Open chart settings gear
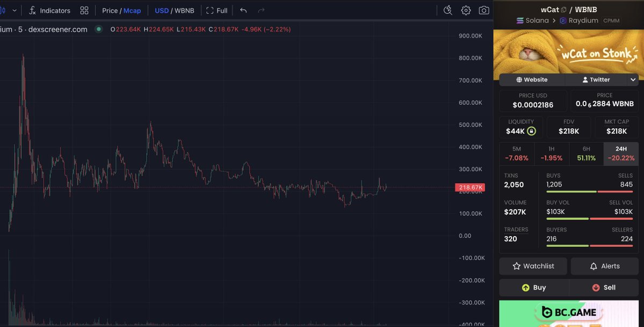The width and height of the screenshot is (644, 327). (x=466, y=11)
